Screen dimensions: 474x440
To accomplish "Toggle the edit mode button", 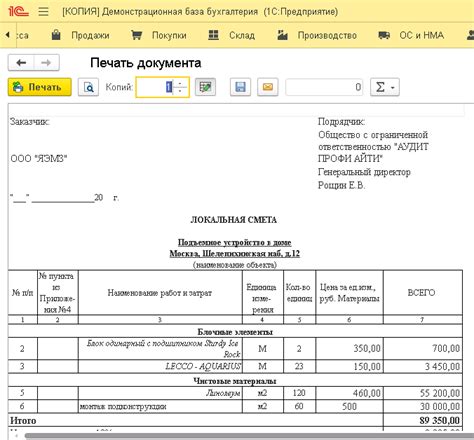I will pos(205,87).
